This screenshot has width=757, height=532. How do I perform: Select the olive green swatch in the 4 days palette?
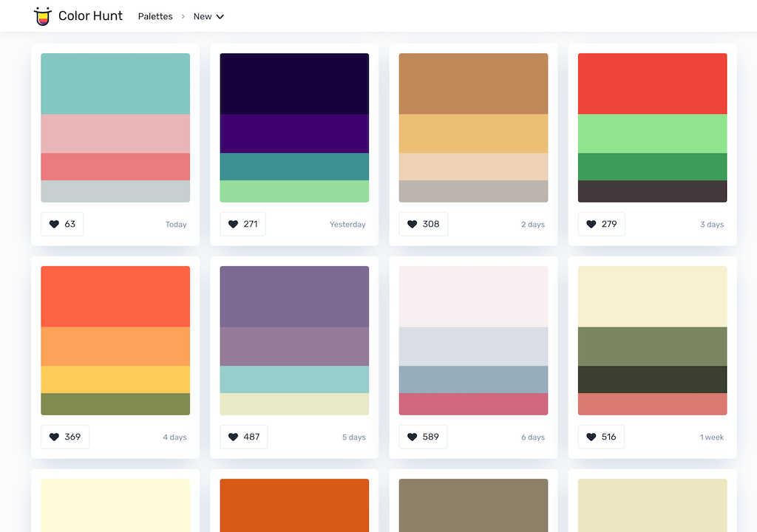click(x=115, y=404)
